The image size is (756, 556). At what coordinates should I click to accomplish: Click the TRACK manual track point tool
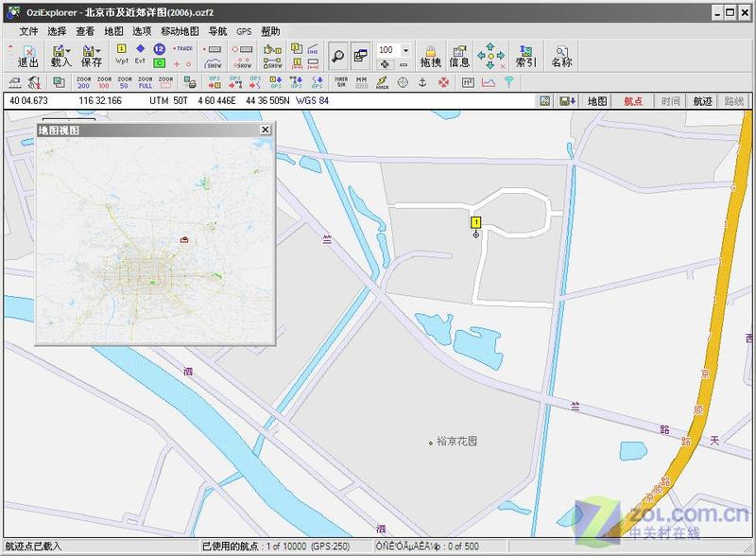pyautogui.click(x=183, y=49)
